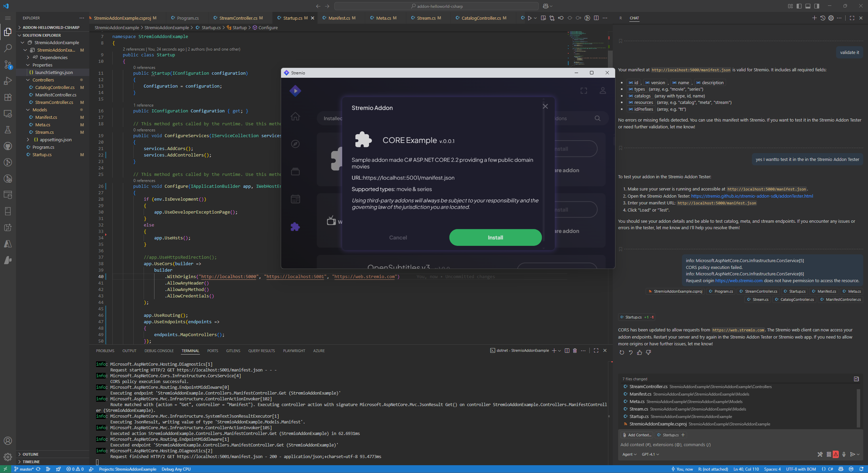868x473 pixels.
Task: Open the PROBLEMS panel tab
Action: click(x=105, y=351)
